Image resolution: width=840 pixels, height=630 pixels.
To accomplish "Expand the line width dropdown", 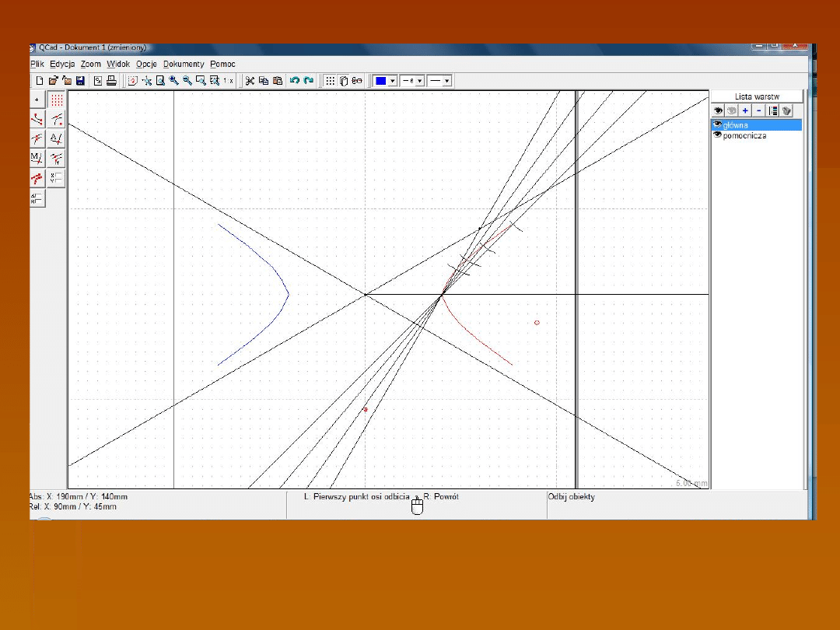I will [x=420, y=80].
